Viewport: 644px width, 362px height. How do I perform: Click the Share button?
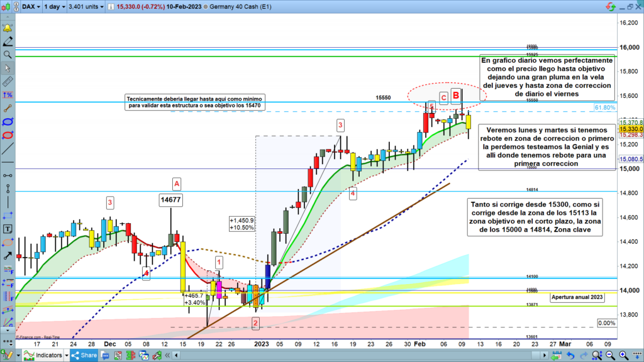click(x=84, y=356)
